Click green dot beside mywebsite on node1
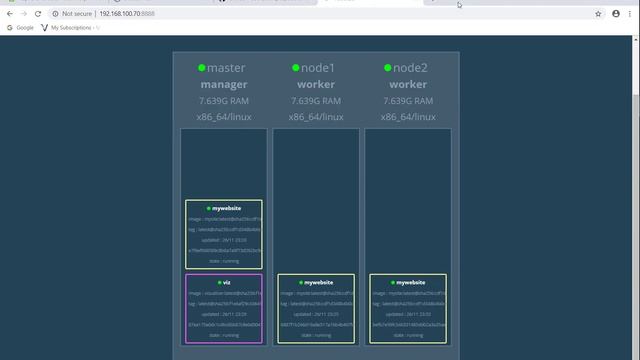The width and height of the screenshot is (640, 360). (301, 282)
